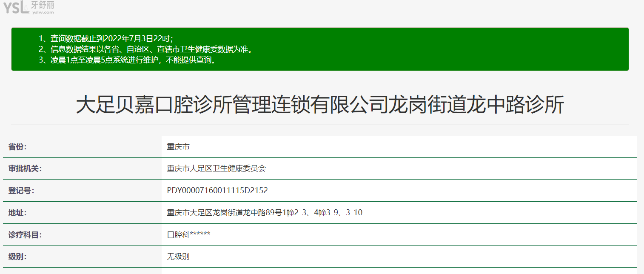
Task: Click the 登记号 row label
Action: 21,191
